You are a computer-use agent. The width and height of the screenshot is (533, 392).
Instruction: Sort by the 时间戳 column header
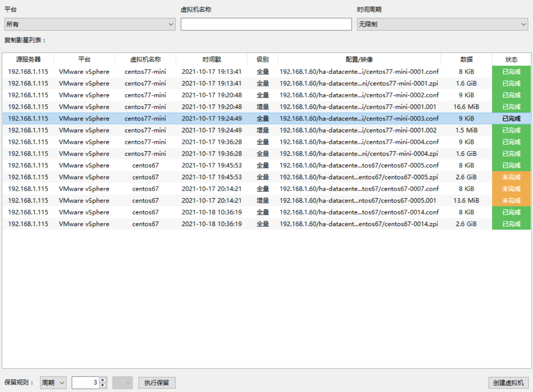(211, 59)
